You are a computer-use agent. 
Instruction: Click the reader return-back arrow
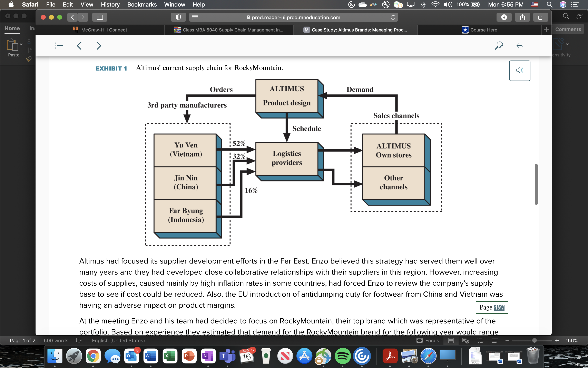point(520,46)
